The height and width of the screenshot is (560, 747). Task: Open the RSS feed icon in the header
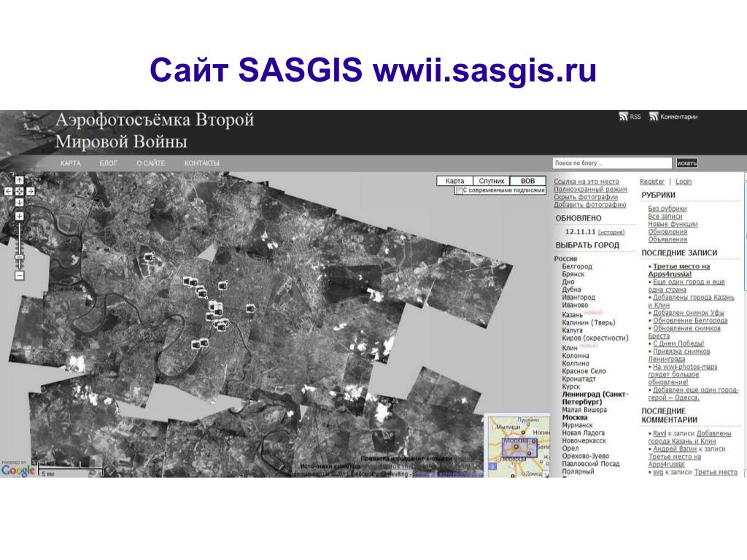tap(623, 116)
